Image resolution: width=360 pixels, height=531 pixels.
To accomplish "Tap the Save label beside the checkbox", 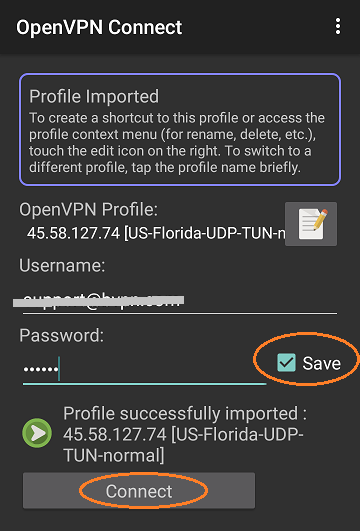I will click(321, 363).
